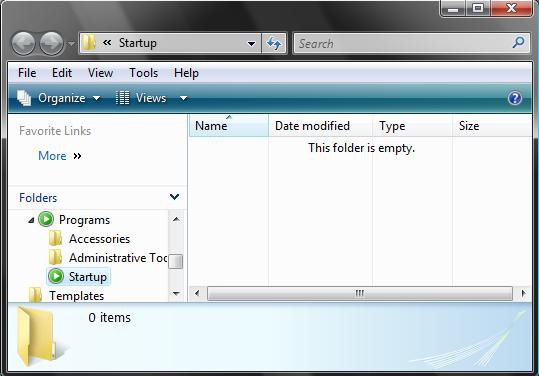Viewport: 539px width, 376px height.
Task: Click the horizontal scrollbar right arrow
Action: click(523, 294)
